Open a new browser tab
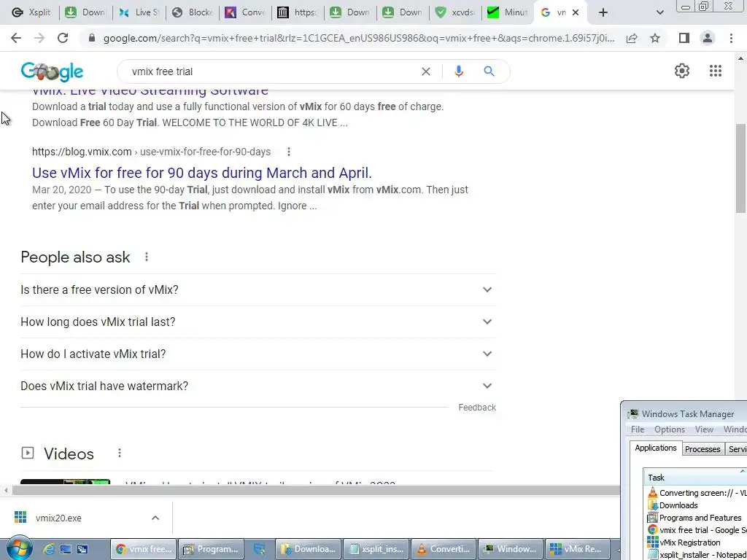747x560 pixels. (603, 12)
